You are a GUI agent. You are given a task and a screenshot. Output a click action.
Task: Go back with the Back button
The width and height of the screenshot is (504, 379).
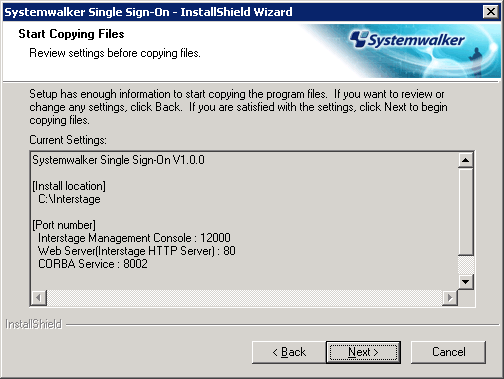289,352
